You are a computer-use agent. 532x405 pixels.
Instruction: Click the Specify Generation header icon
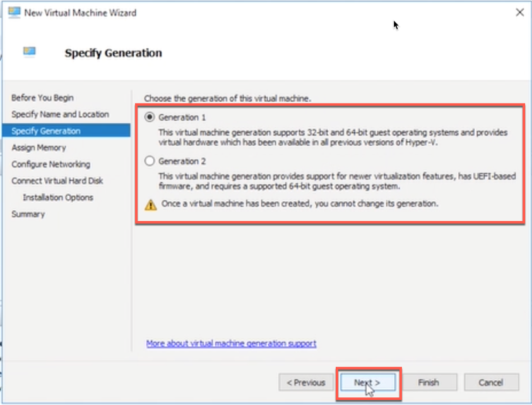tap(30, 52)
